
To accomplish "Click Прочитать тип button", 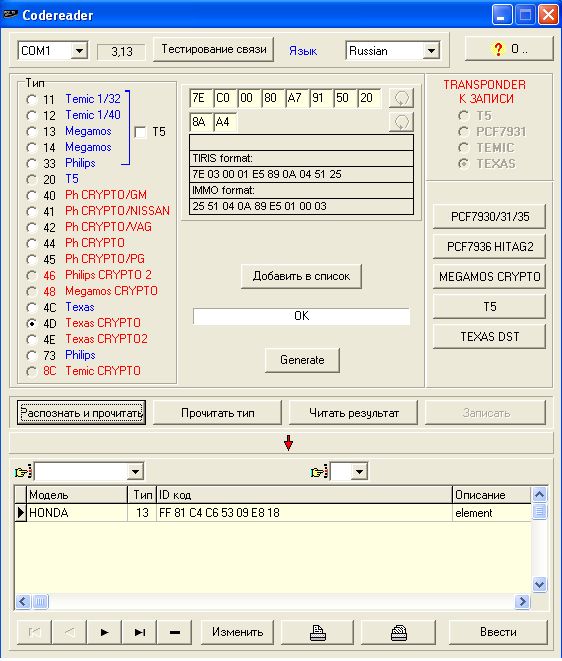I will pos(218,413).
